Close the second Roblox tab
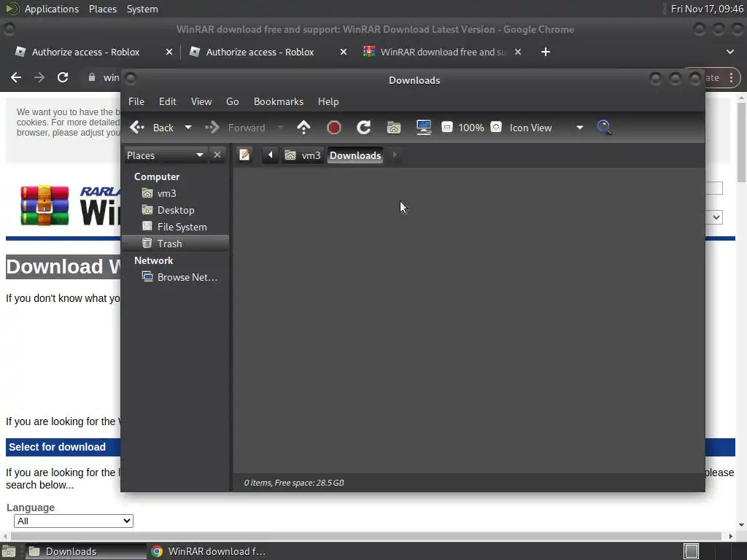Screen dimensions: 747x560 click(343, 52)
